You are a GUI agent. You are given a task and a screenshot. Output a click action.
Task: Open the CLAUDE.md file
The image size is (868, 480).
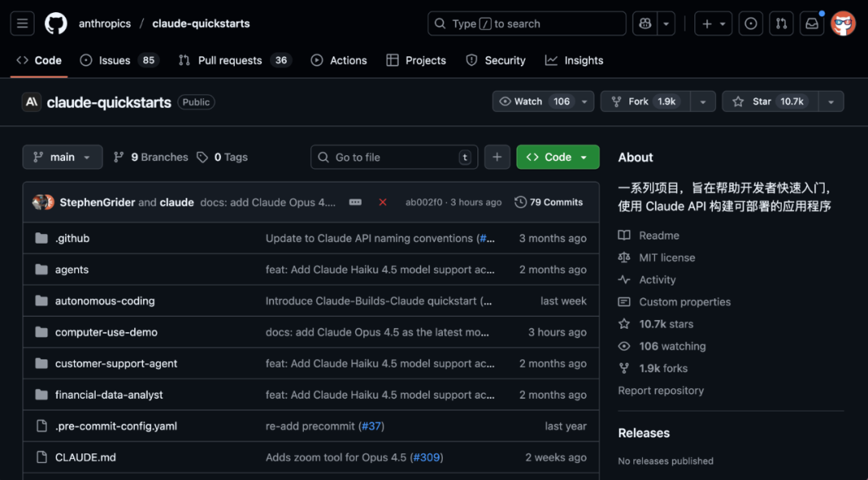click(85, 457)
